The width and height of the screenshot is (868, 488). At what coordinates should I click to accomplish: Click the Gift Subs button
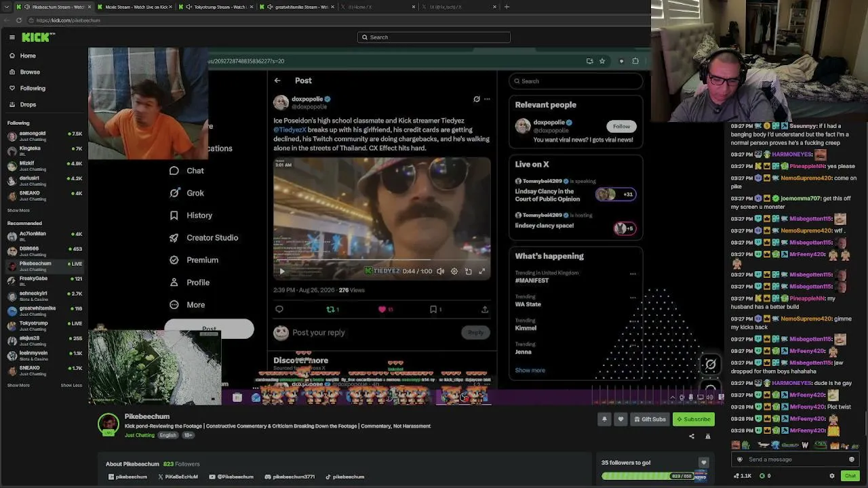coord(650,419)
